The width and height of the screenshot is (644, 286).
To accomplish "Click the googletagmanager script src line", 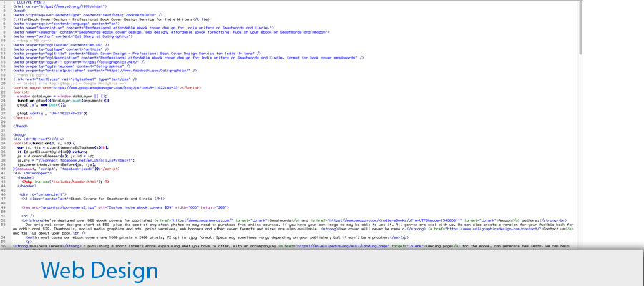I will pyautogui.click(x=107, y=87).
